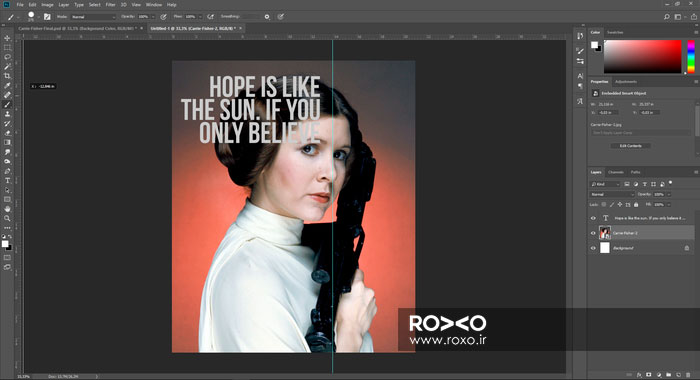Select the Rectangle shape tool
Viewport: 700px width, 380px height.
point(7,199)
